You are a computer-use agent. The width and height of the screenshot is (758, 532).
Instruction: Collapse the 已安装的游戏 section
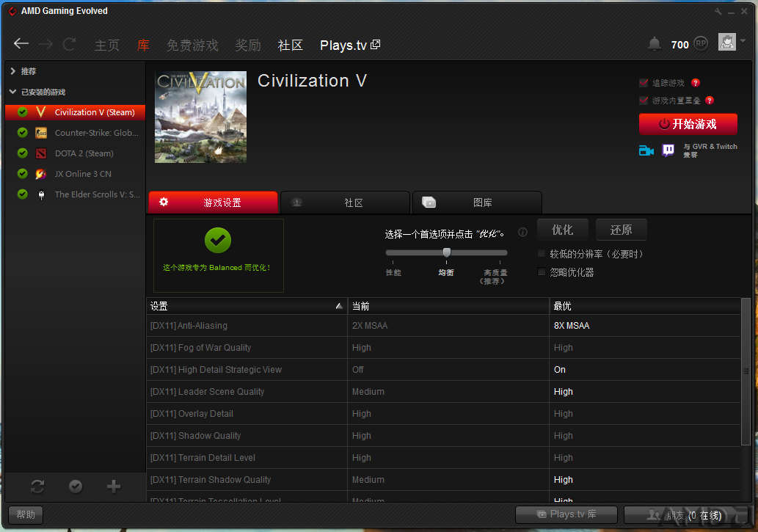tap(13, 92)
